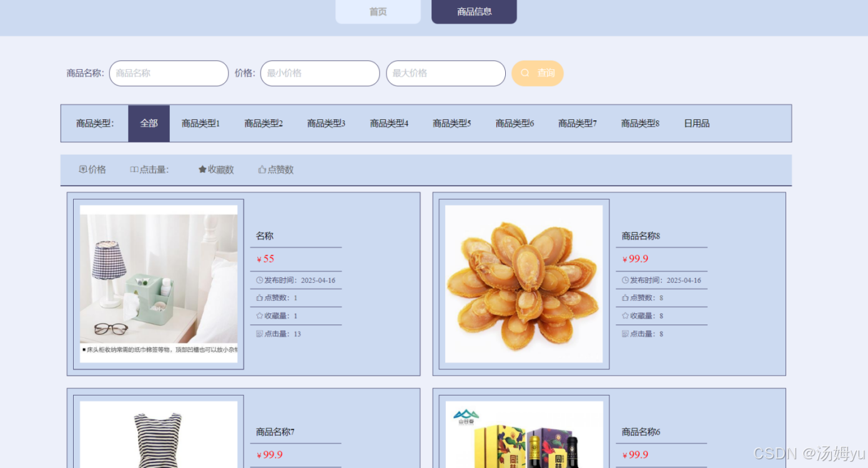Click the price sort icon beside 价格
The image size is (868, 468).
click(x=83, y=170)
